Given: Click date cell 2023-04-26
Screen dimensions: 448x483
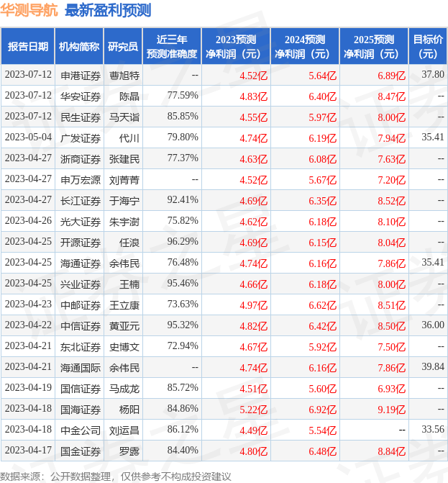Looking at the screenshot, I should pyautogui.click(x=28, y=220).
